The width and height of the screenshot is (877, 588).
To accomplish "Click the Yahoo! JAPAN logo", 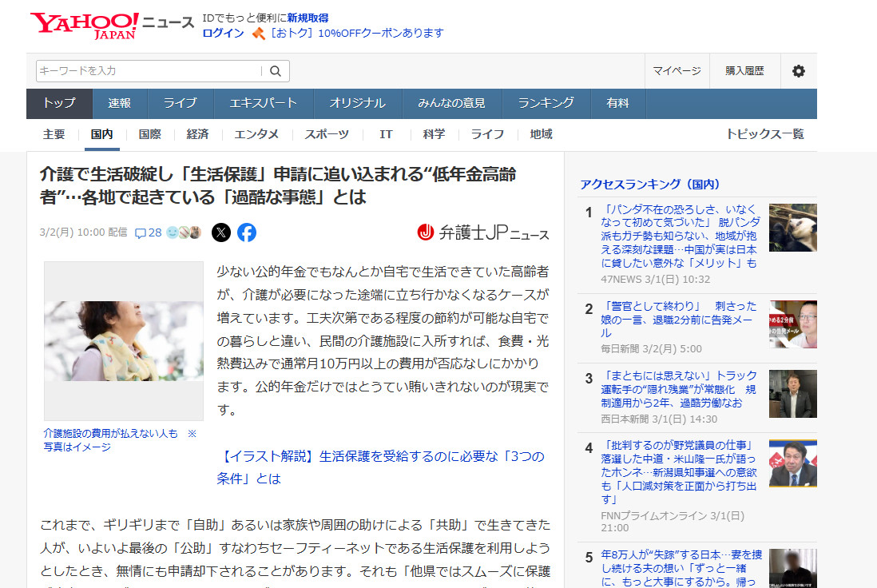I will [85, 25].
